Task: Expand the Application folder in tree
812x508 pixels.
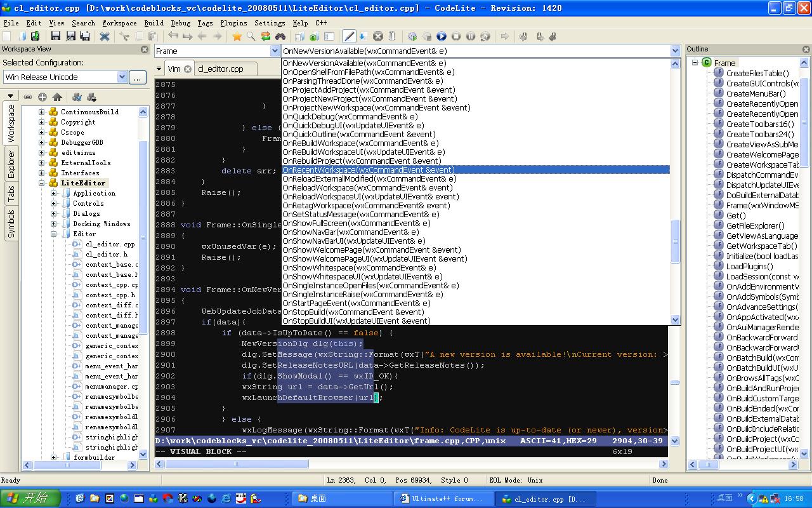Action: tap(54, 194)
